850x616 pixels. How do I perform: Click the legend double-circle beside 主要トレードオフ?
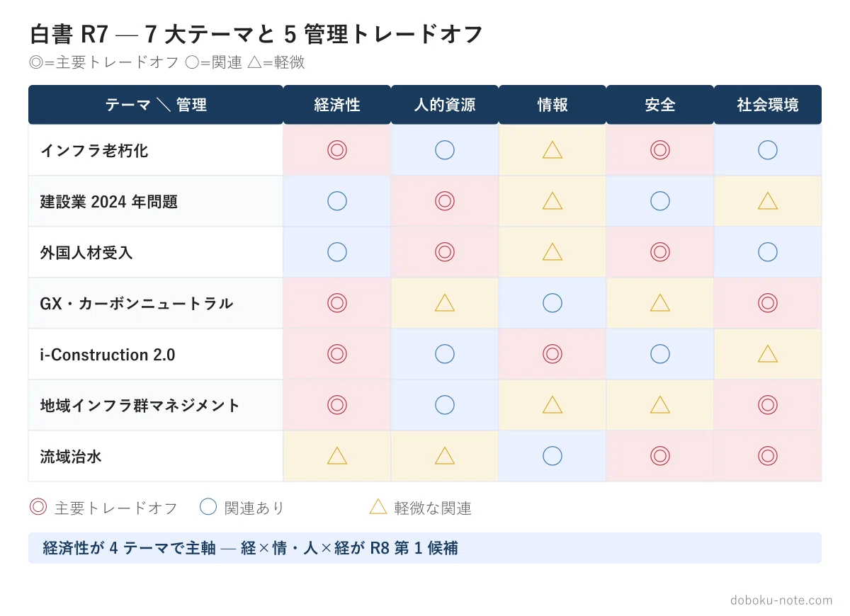38,507
